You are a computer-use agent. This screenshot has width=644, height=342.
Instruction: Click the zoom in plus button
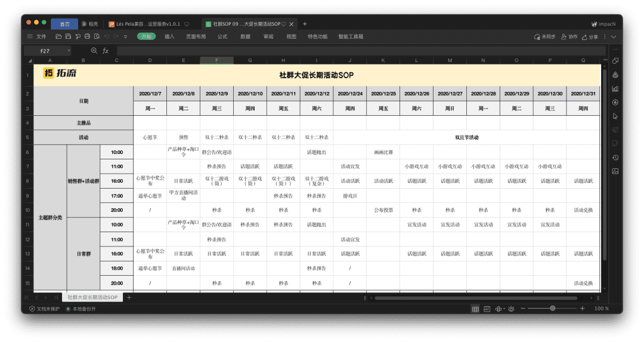coord(582,309)
